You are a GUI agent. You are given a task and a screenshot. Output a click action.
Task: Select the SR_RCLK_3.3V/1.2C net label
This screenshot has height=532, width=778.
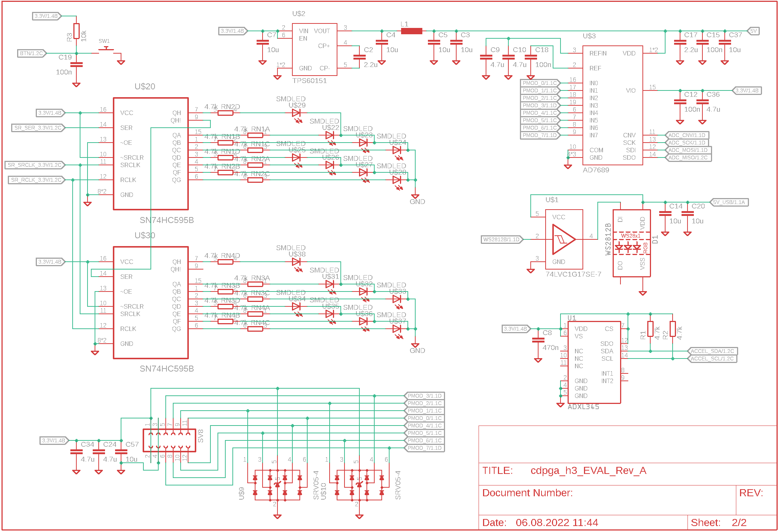36,180
